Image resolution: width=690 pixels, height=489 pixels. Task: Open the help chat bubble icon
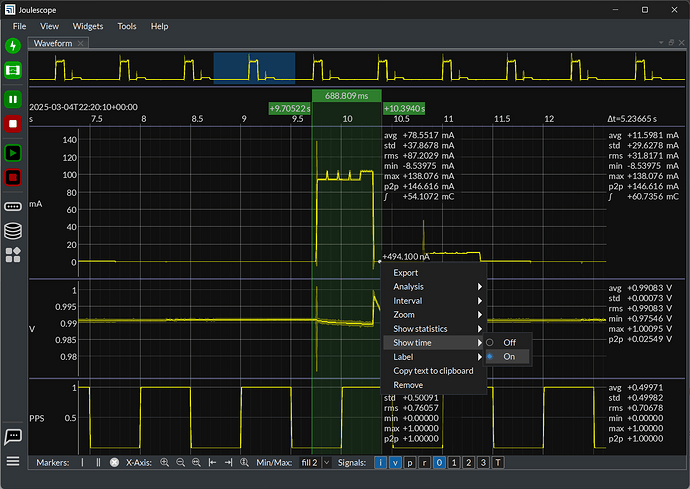tap(13, 437)
